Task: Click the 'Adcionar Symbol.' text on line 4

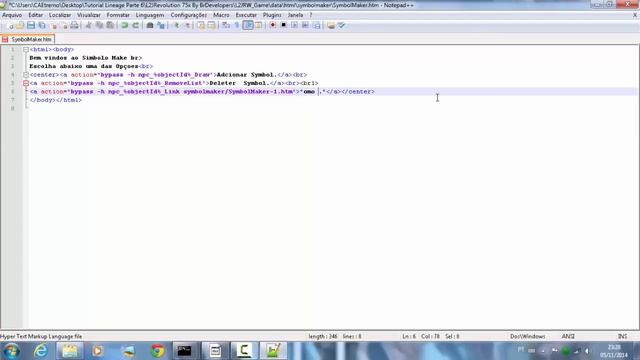Action: pyautogui.click(x=247, y=75)
